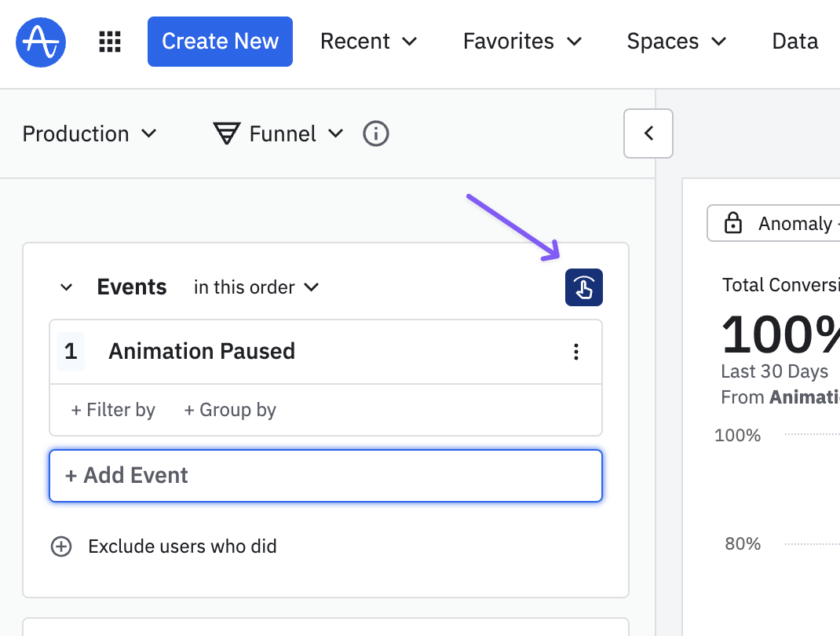This screenshot has height=636, width=840.
Task: Click the '+ Add Event' field
Action: coord(325,476)
